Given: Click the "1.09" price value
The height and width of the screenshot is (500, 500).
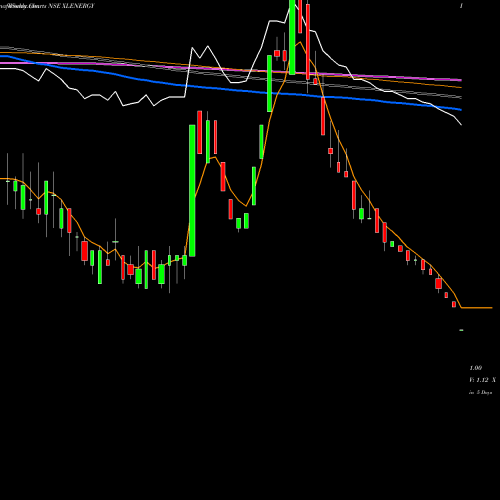Looking at the screenshot, I should pos(476,368).
